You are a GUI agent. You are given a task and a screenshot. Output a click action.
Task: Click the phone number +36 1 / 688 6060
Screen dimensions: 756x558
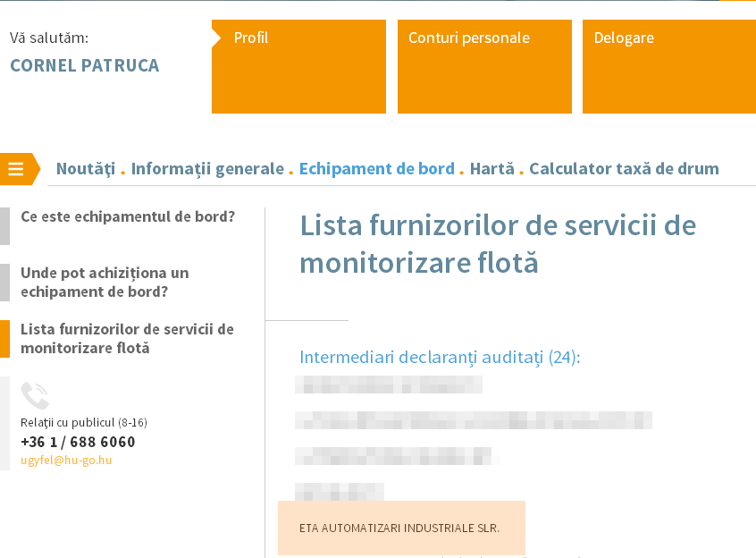click(x=78, y=442)
